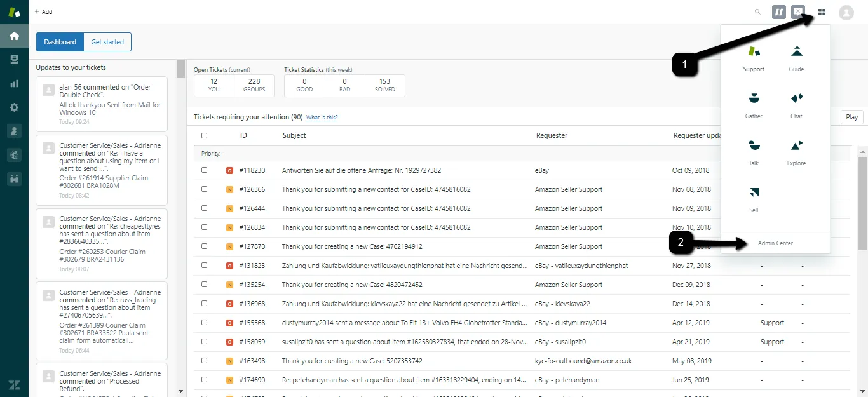The width and height of the screenshot is (868, 397).
Task: Select checkbox of ticket #126444
Action: click(x=204, y=208)
